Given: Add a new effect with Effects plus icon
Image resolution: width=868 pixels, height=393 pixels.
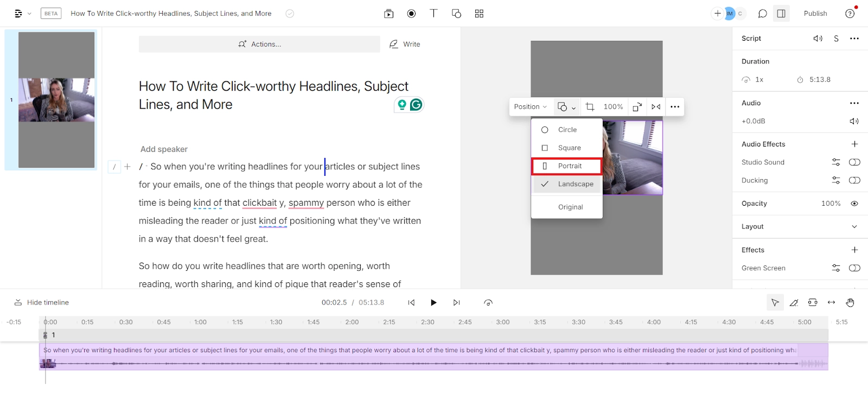Looking at the screenshot, I should [x=854, y=250].
